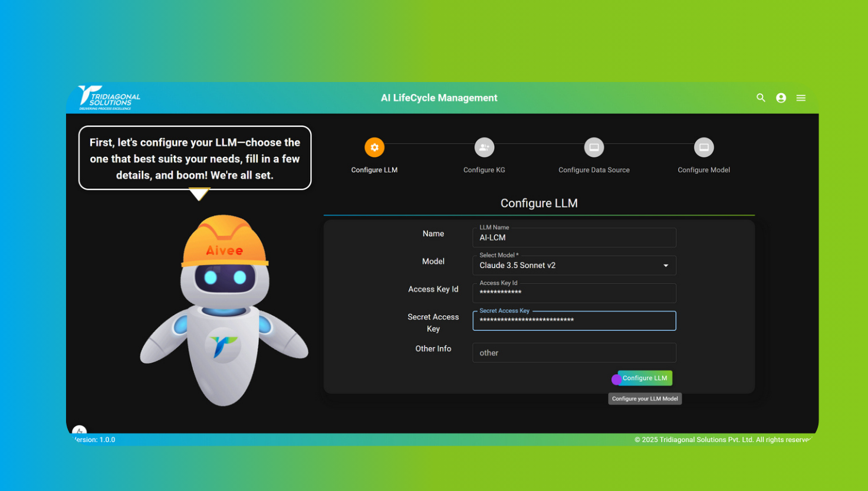Select the Configure KG step circle icon
This screenshot has width=868, height=491.
[484, 148]
